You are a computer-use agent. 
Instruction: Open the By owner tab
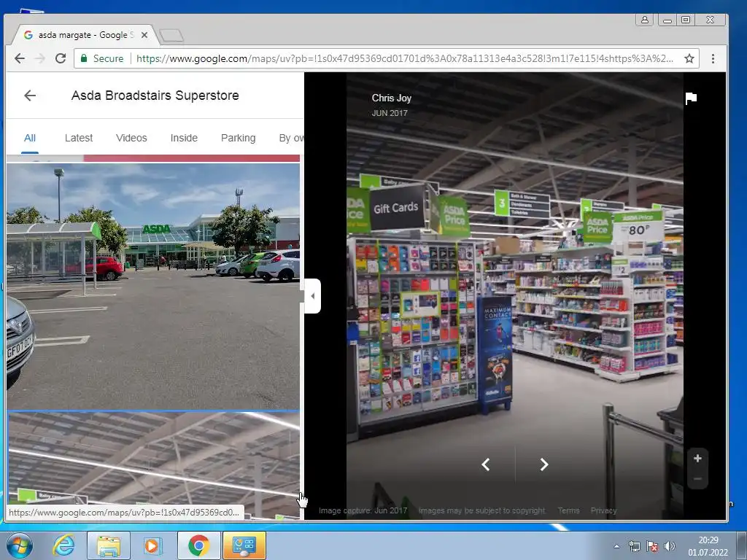coord(291,138)
